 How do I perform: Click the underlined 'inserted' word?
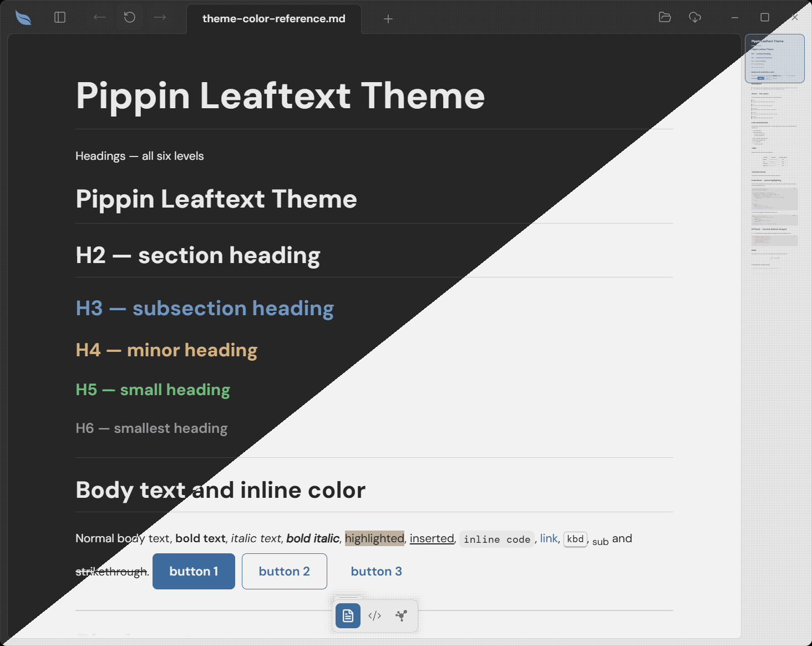432,538
